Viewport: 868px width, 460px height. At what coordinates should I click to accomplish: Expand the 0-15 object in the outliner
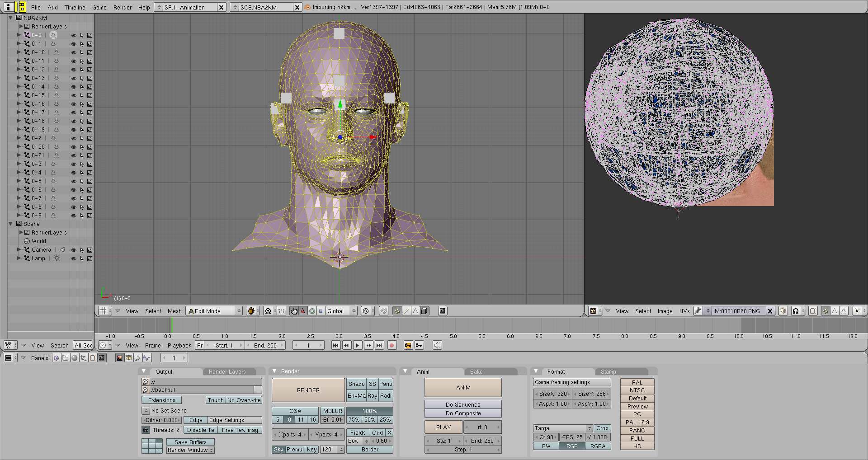click(x=19, y=95)
